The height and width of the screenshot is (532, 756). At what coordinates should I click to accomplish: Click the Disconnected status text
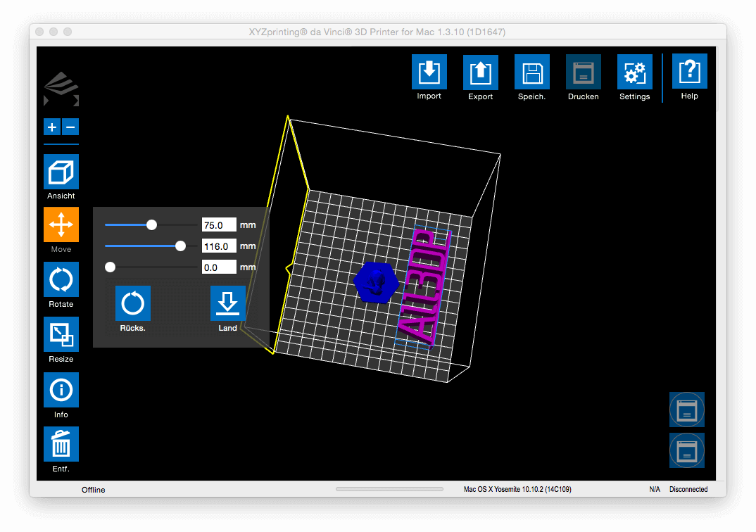[x=688, y=489]
